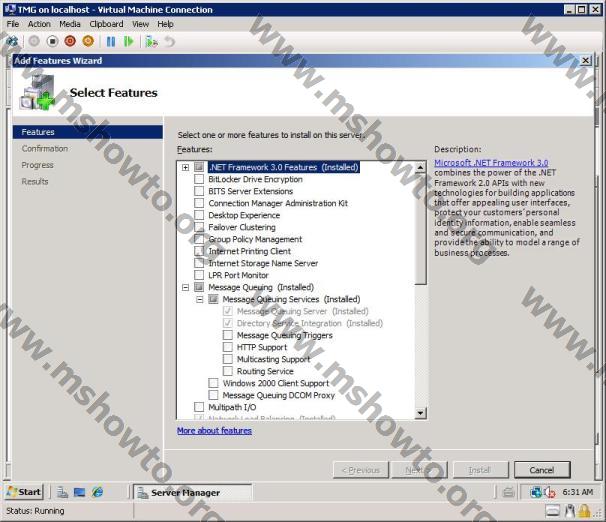Expand .NET Framework 3.0 Features node

coord(186,167)
